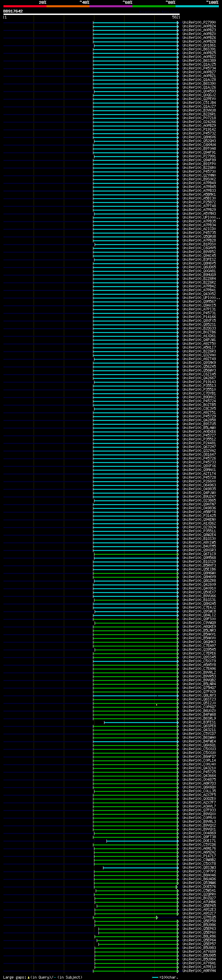Select label UniRef100_Q5EP57
Image resolution: width=222 pixels, height=980 pixels.
(199, 944)
